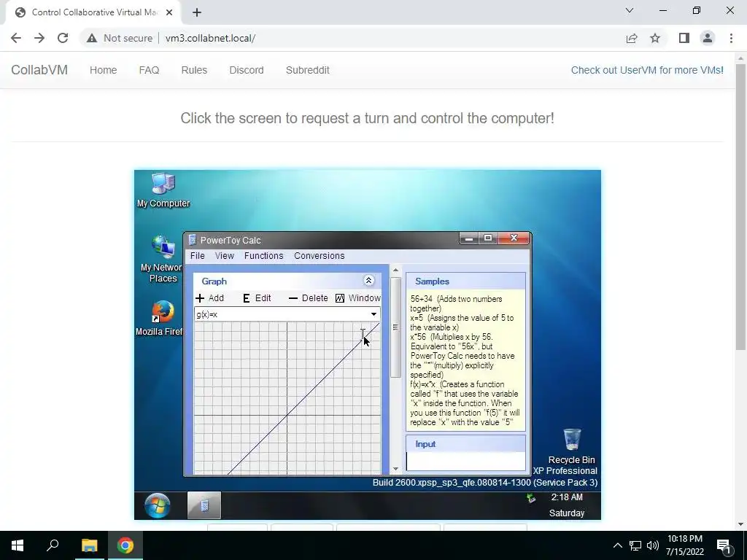Select the Recycle Bin desktop icon

(572, 446)
